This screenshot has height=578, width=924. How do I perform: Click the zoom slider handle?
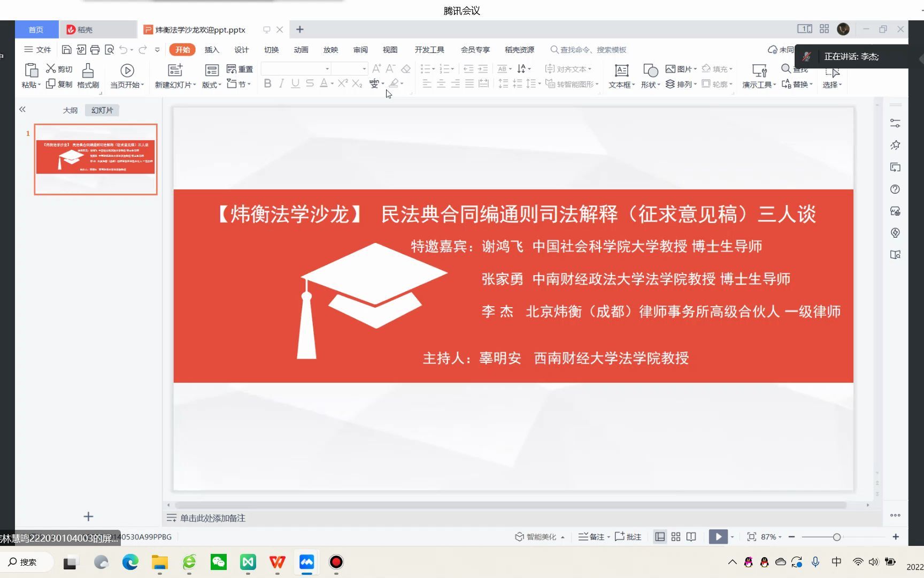coord(837,537)
